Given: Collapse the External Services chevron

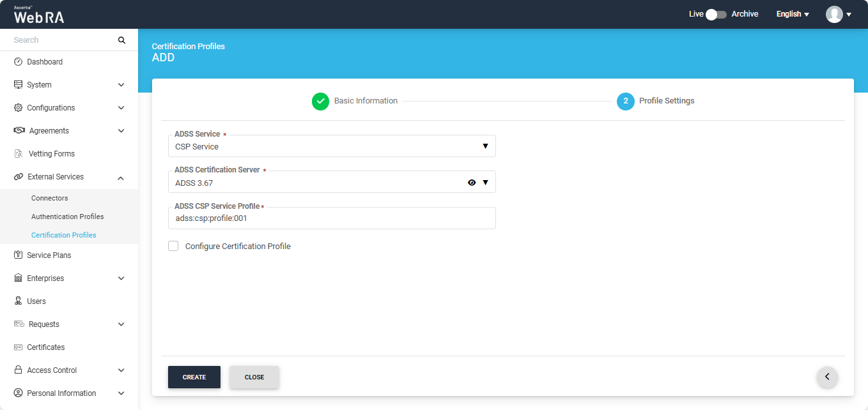Looking at the screenshot, I should (121, 178).
